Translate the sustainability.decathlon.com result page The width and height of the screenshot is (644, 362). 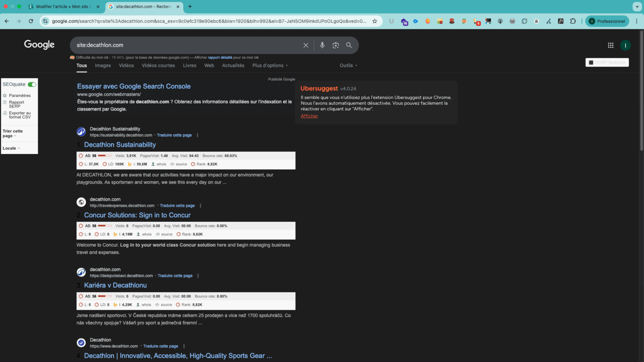[174, 135]
